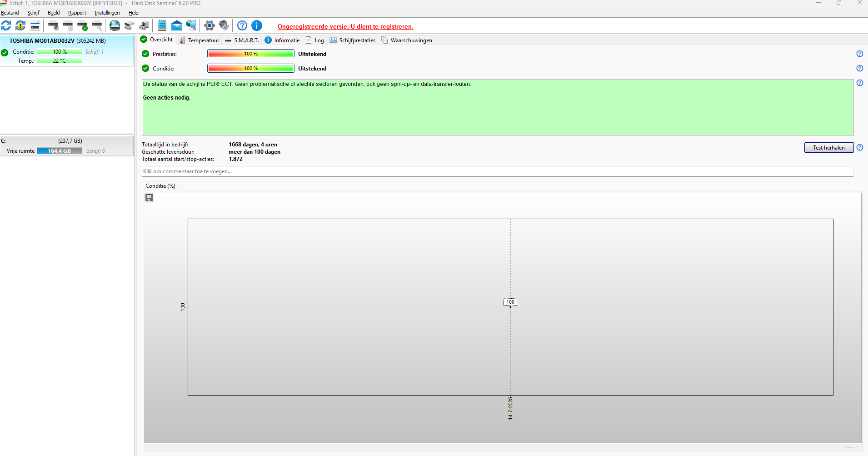Image resolution: width=868 pixels, height=456 pixels.
Task: Open the Bestand menu
Action: pos(10,13)
